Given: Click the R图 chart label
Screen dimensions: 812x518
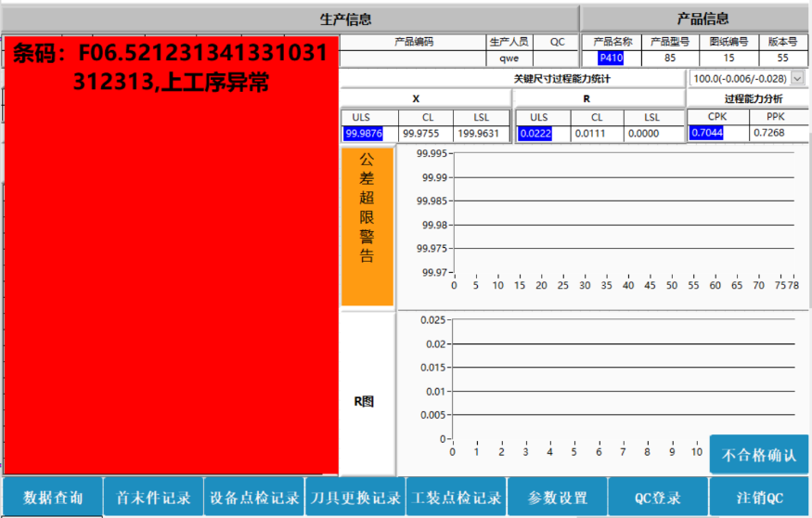Looking at the screenshot, I should click(x=364, y=401).
